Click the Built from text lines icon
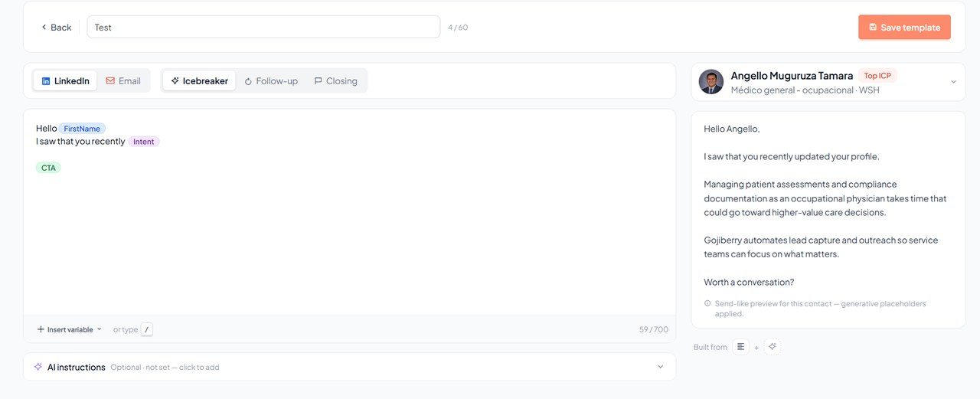 740,347
